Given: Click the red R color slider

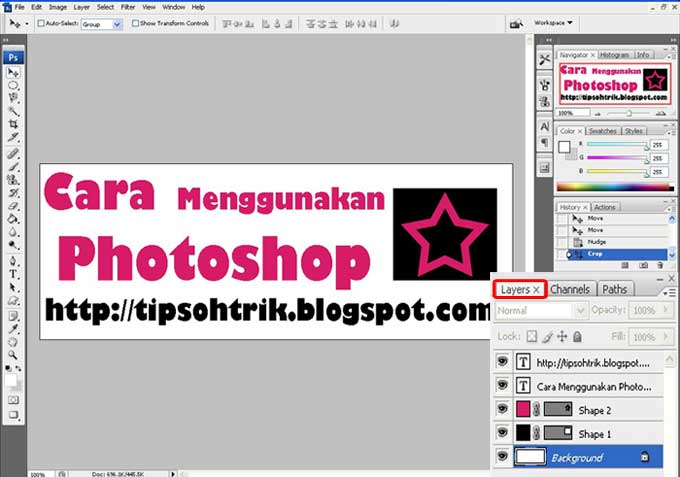Looking at the screenshot, I should pyautogui.click(x=618, y=144).
